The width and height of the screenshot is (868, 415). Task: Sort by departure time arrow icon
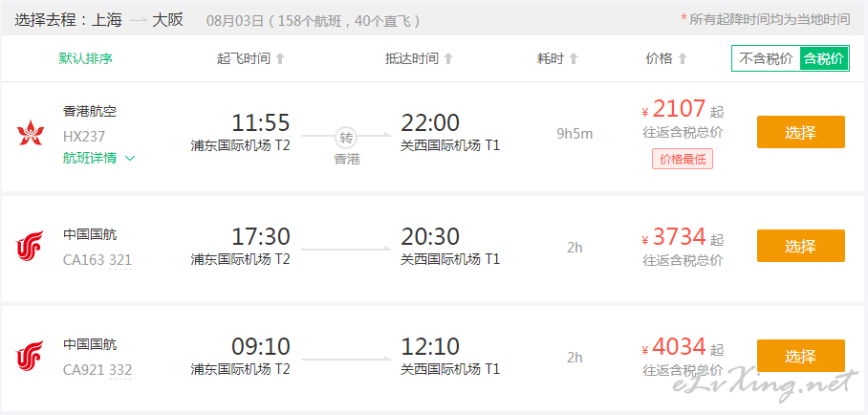point(280,58)
